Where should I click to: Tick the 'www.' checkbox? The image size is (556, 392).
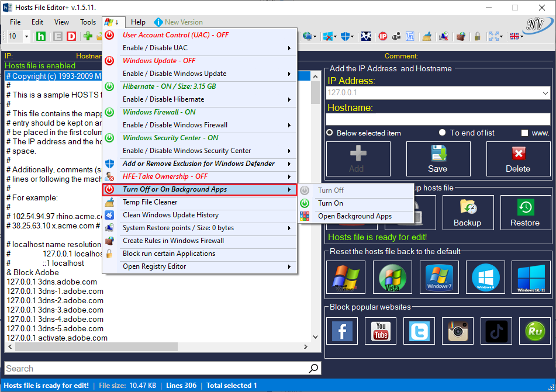(524, 133)
